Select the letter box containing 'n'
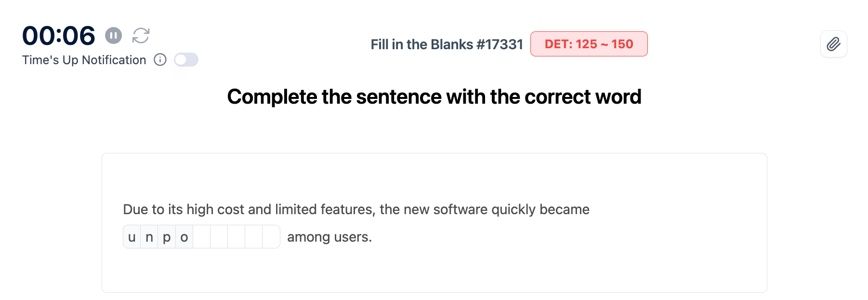This screenshot has width=868, height=300. 149,237
